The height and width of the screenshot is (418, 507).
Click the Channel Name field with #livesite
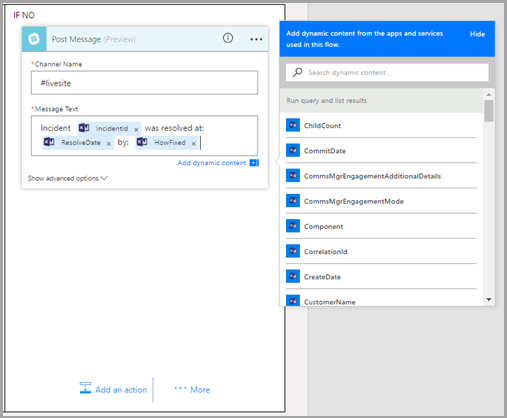click(x=144, y=83)
